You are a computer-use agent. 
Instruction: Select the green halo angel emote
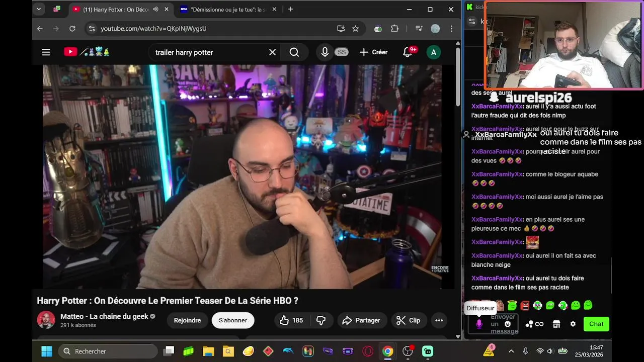point(512,305)
